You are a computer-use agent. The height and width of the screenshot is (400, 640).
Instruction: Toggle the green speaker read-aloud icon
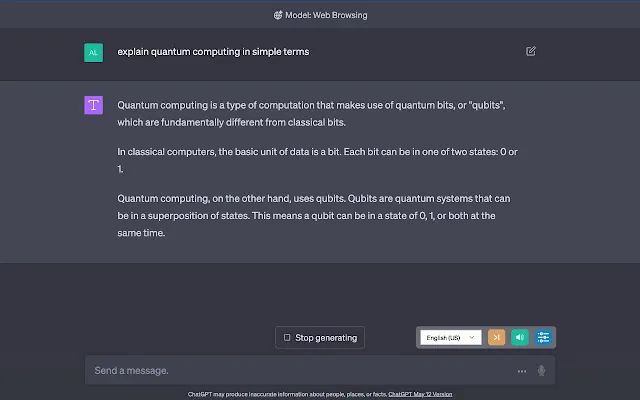coord(520,338)
